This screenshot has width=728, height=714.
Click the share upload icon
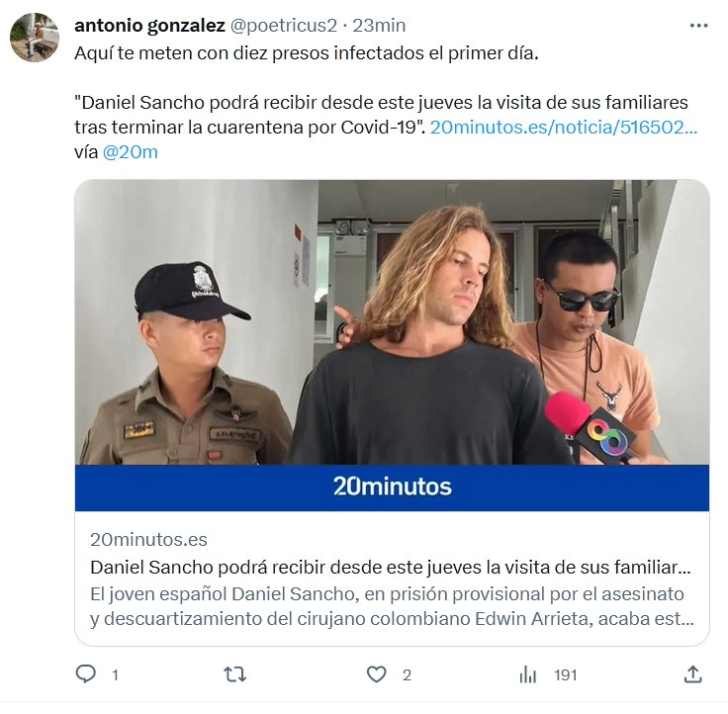pos(692,674)
